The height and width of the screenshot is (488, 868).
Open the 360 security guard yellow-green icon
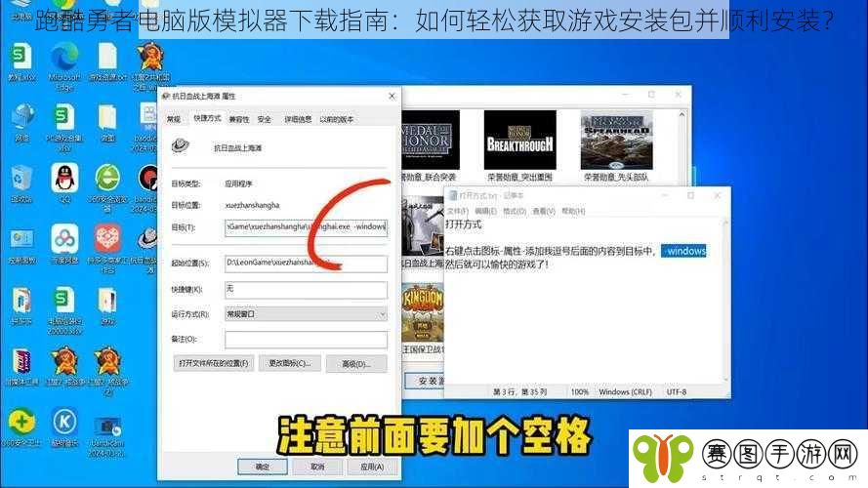21,422
